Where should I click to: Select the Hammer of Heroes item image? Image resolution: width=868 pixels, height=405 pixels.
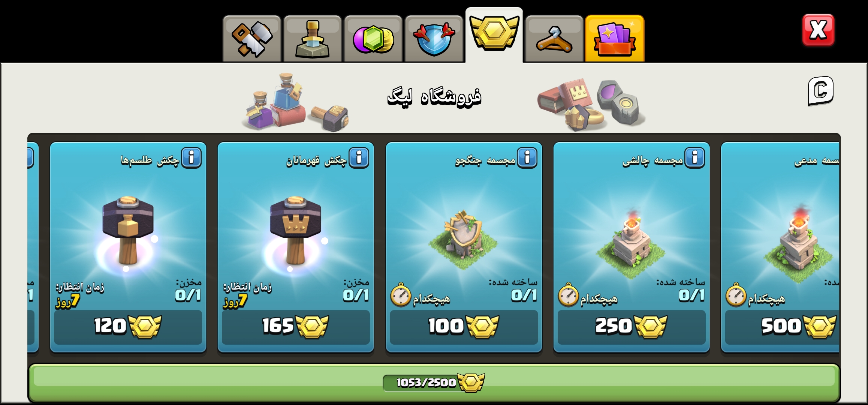295,234
